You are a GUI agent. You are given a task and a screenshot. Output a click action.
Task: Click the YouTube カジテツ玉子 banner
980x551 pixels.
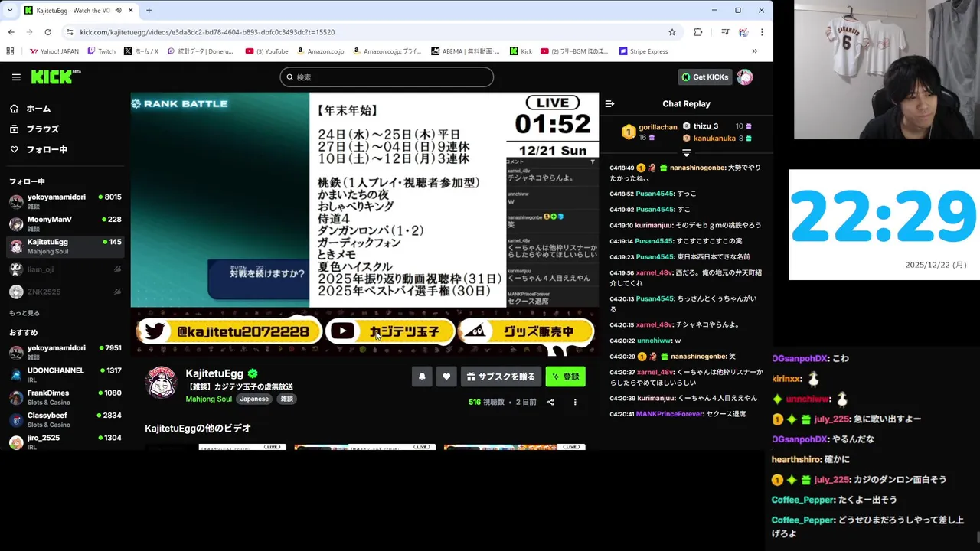coord(390,331)
